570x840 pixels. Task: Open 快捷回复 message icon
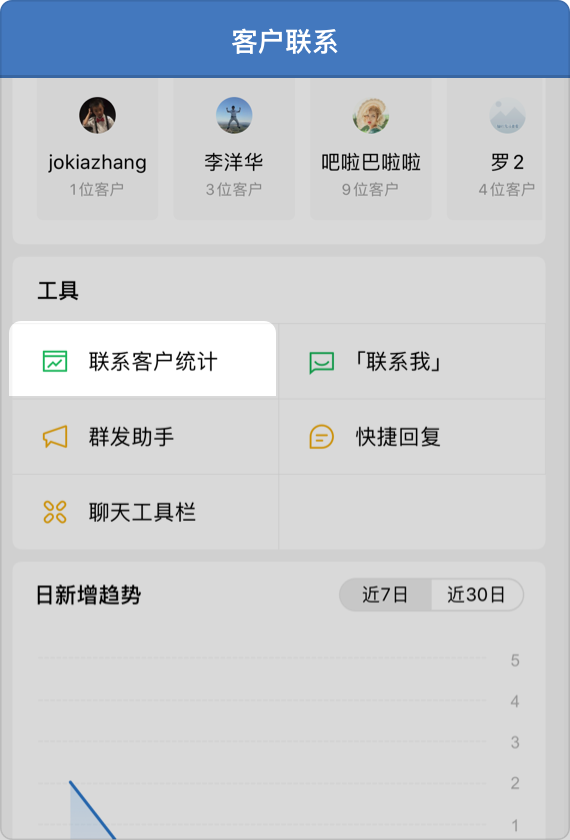coord(321,437)
